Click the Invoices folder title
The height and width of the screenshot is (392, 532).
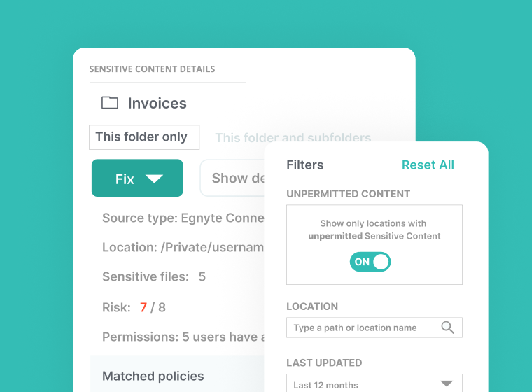point(157,103)
